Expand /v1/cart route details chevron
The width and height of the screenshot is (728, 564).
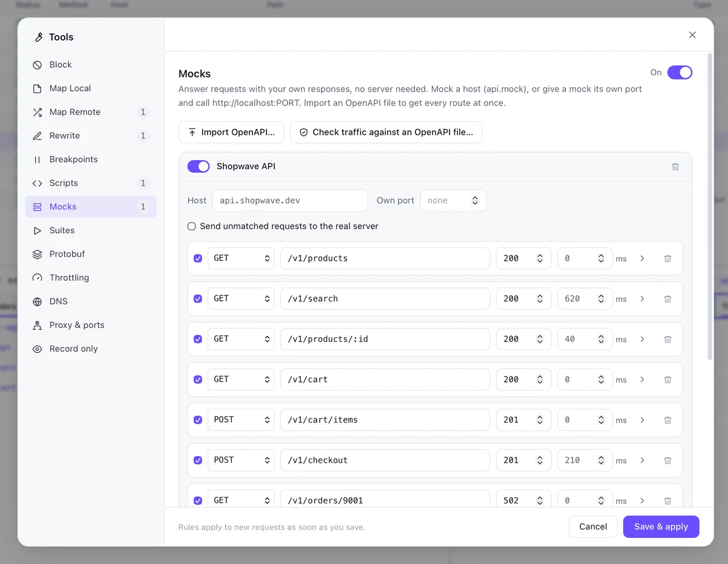642,380
